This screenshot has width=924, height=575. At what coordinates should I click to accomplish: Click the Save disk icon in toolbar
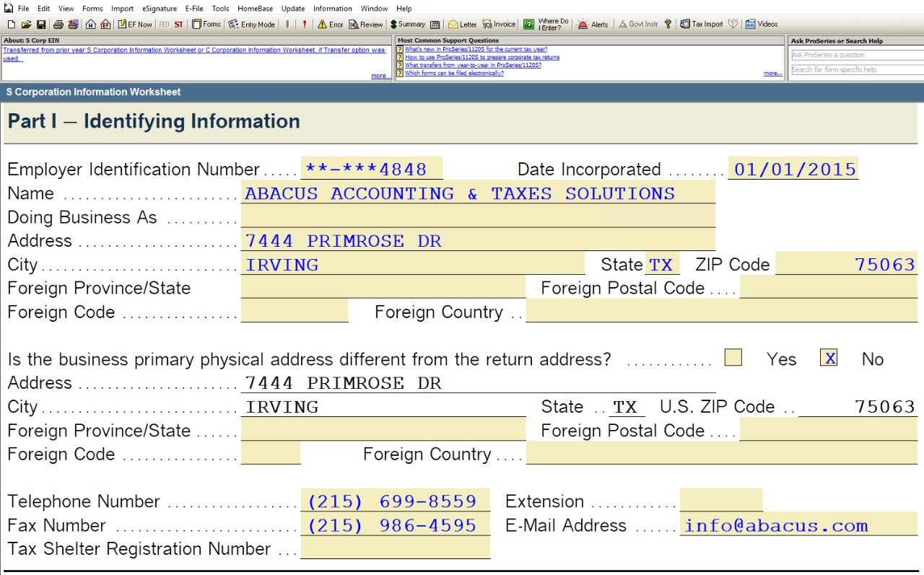pos(41,25)
